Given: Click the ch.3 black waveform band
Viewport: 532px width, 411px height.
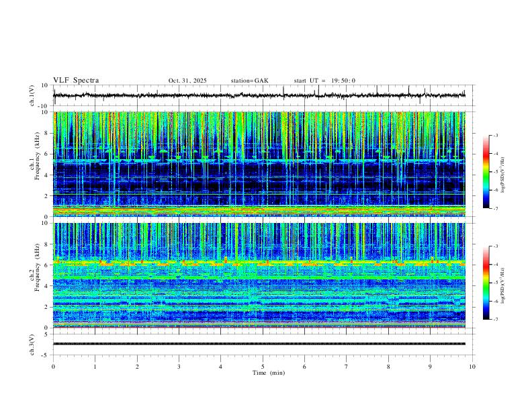Looking at the screenshot, I should (x=259, y=344).
